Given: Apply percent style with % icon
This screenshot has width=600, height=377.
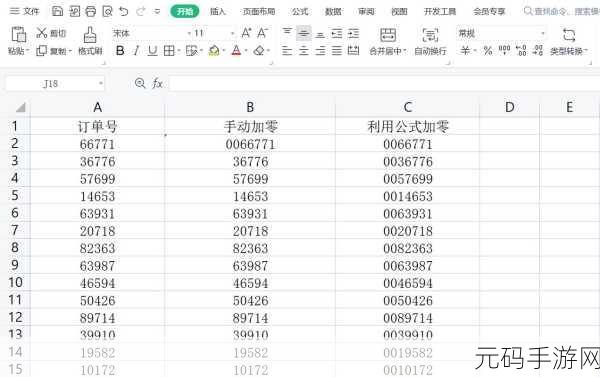Looking at the screenshot, I should (x=488, y=51).
